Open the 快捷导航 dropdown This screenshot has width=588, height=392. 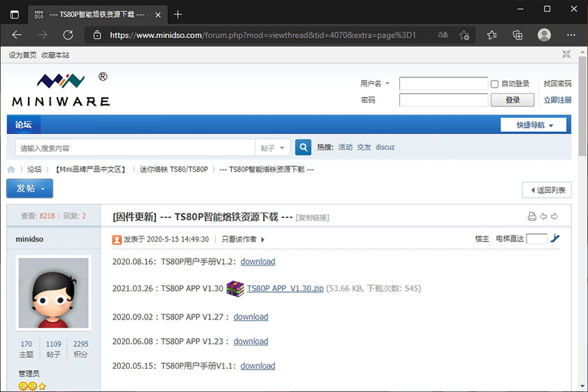coord(533,125)
